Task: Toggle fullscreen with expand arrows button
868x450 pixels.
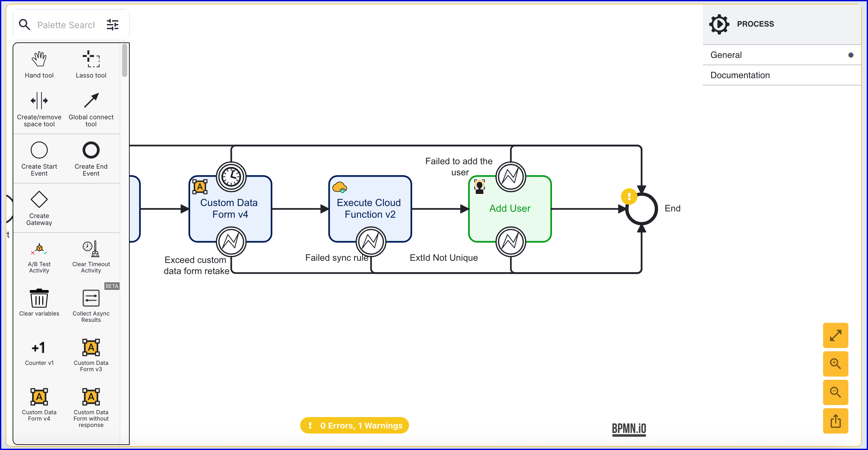Action: [x=835, y=336]
